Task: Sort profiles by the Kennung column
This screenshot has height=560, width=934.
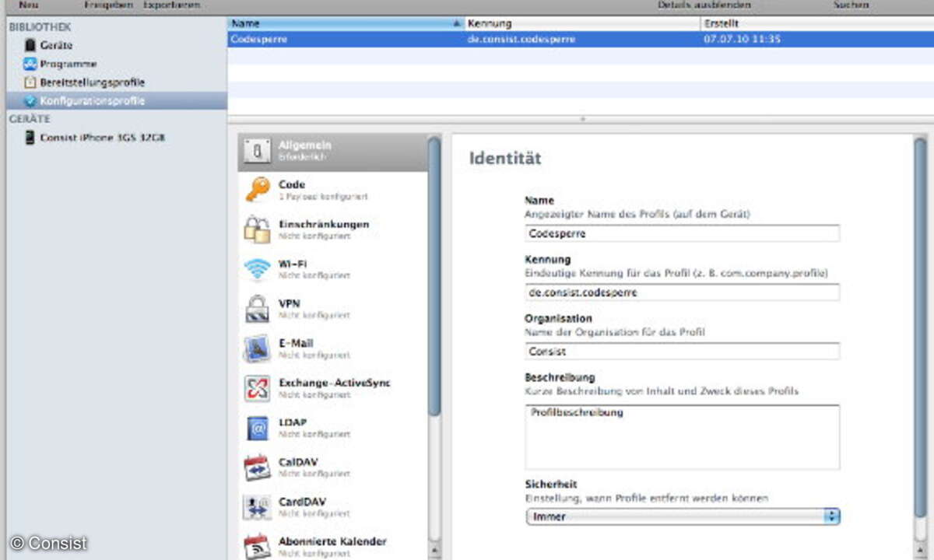Action: point(583,24)
